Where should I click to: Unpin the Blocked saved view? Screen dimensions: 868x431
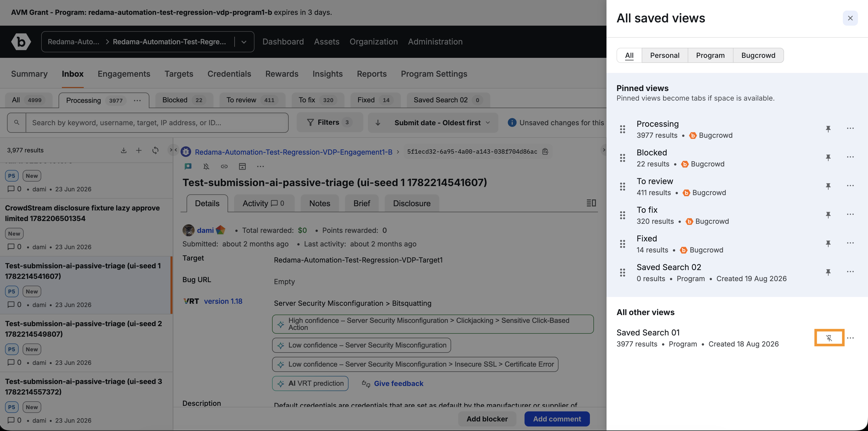828,157
